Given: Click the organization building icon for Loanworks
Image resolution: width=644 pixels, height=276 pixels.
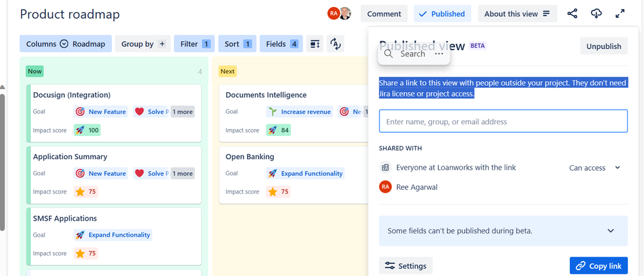Looking at the screenshot, I should (385, 168).
